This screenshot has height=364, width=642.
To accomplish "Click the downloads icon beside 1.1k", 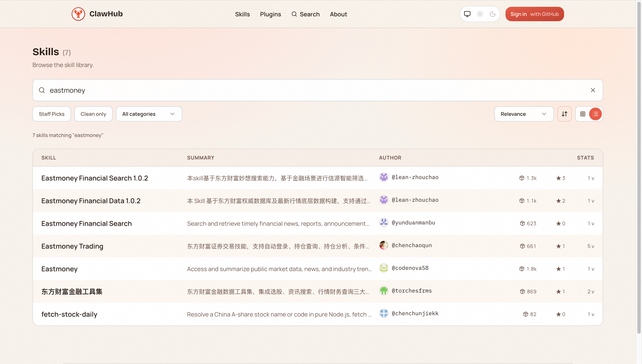I will pos(522,201).
